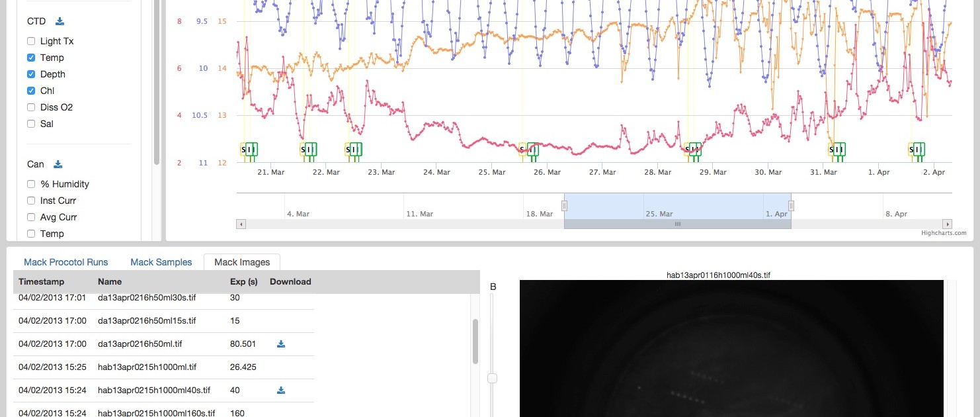Click the series list panel scrollbar
The width and height of the screenshot is (980, 417).
pos(157,82)
